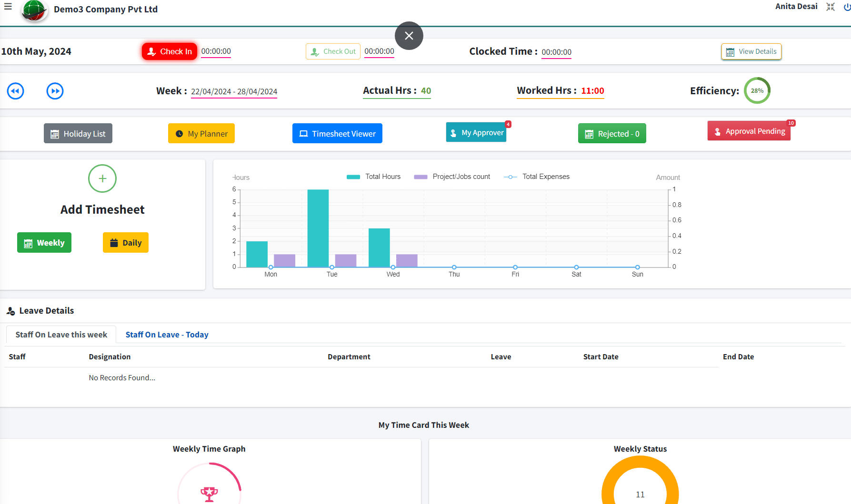Click the collapse fullscreen icon
Viewport: 851px width, 504px height.
[x=831, y=7]
